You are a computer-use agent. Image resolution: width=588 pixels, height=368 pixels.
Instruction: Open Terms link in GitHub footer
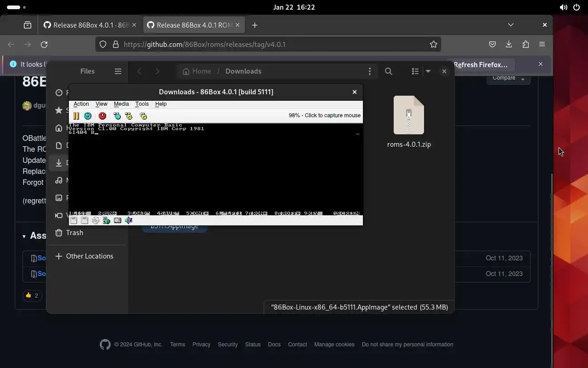[177, 345]
